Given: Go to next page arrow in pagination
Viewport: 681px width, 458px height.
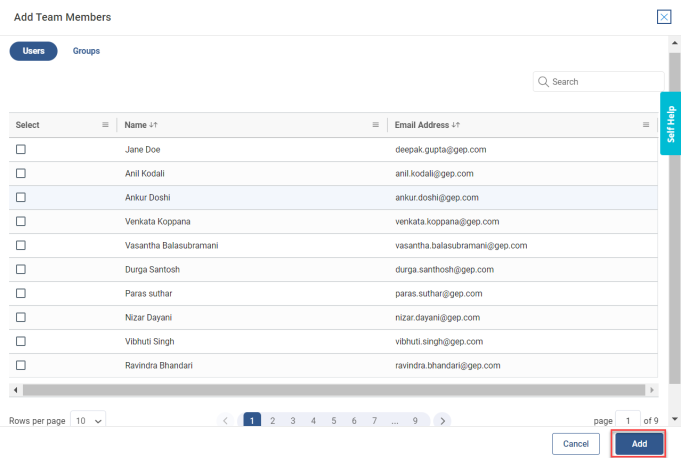Looking at the screenshot, I should (x=442, y=421).
